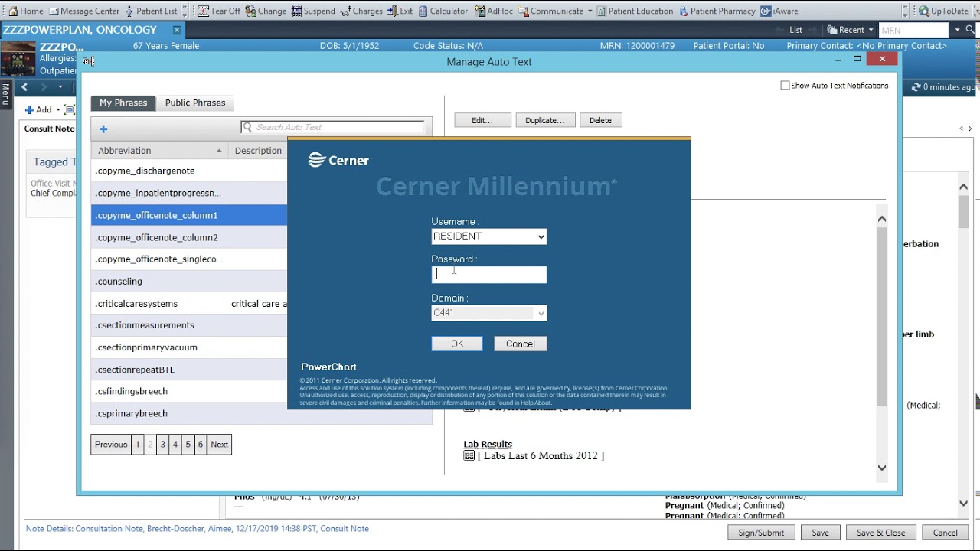980x551 pixels.
Task: Enable Show Auto Text Notifications checkbox
Action: pyautogui.click(x=785, y=86)
